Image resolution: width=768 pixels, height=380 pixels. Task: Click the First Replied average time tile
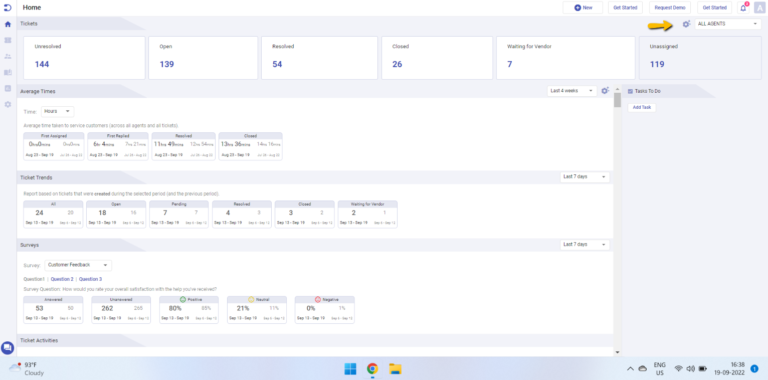click(118, 146)
